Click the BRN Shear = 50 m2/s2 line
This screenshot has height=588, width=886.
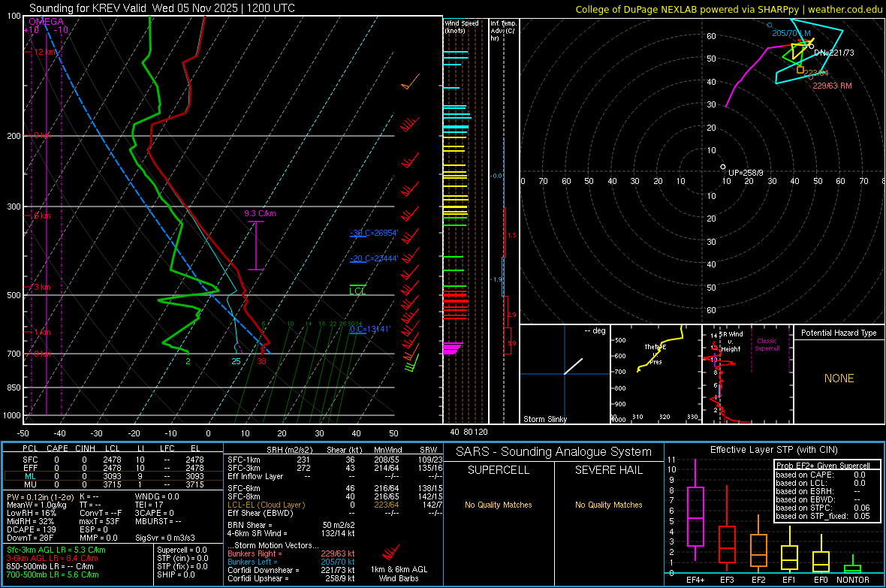coord(291,525)
